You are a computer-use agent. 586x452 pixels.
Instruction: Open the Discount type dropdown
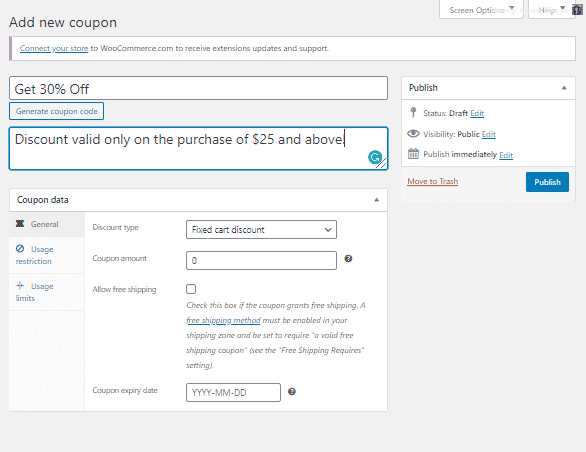click(x=261, y=230)
